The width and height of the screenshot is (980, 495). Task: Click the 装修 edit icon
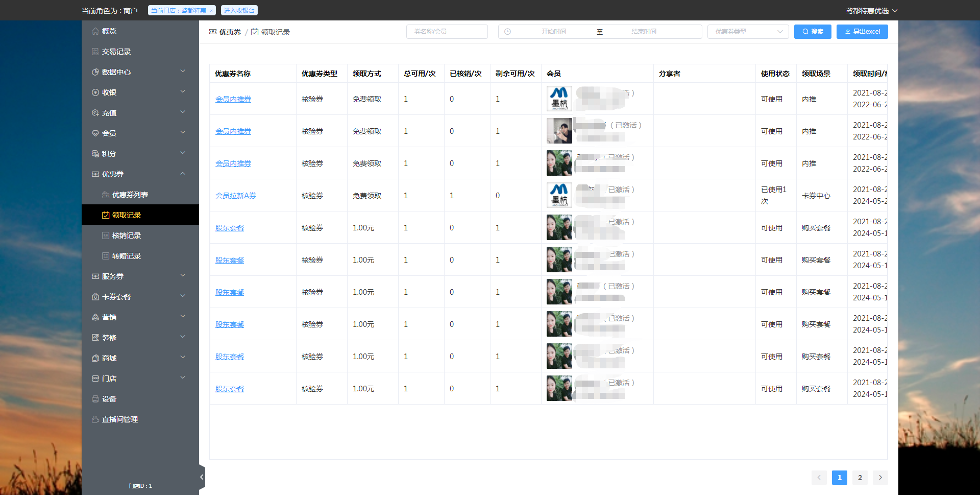95,338
